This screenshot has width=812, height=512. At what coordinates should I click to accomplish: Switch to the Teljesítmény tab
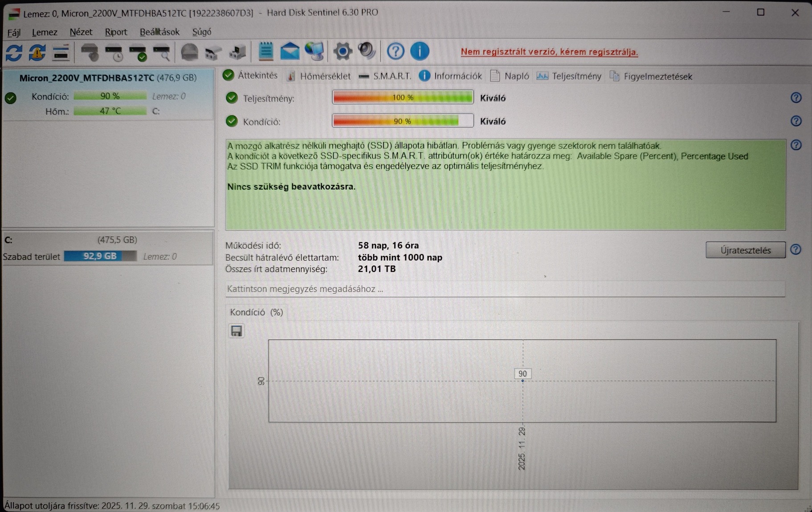tap(569, 76)
